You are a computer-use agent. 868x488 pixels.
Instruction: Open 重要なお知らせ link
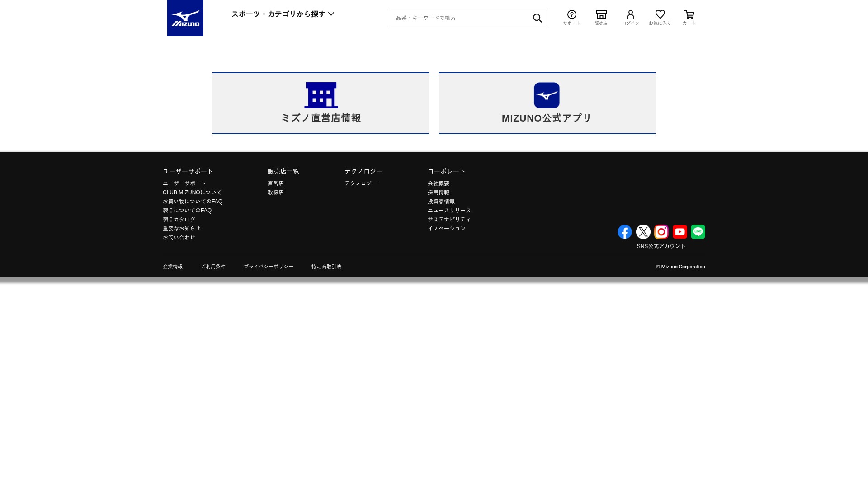[x=182, y=229]
